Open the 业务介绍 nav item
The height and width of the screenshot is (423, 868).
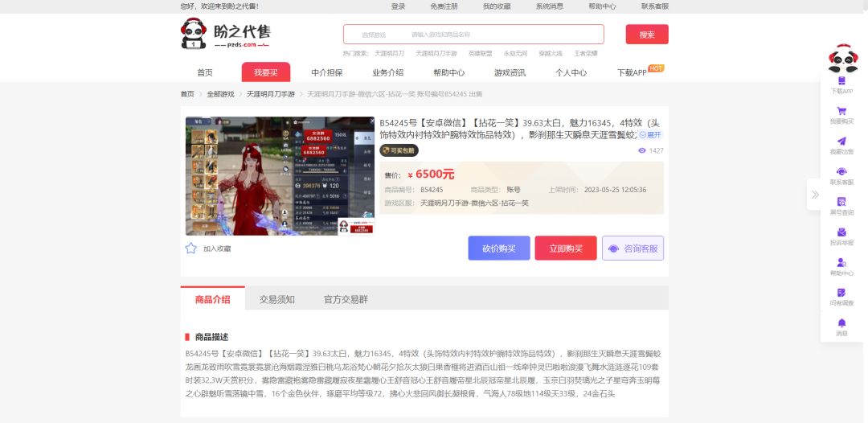pyautogui.click(x=387, y=72)
